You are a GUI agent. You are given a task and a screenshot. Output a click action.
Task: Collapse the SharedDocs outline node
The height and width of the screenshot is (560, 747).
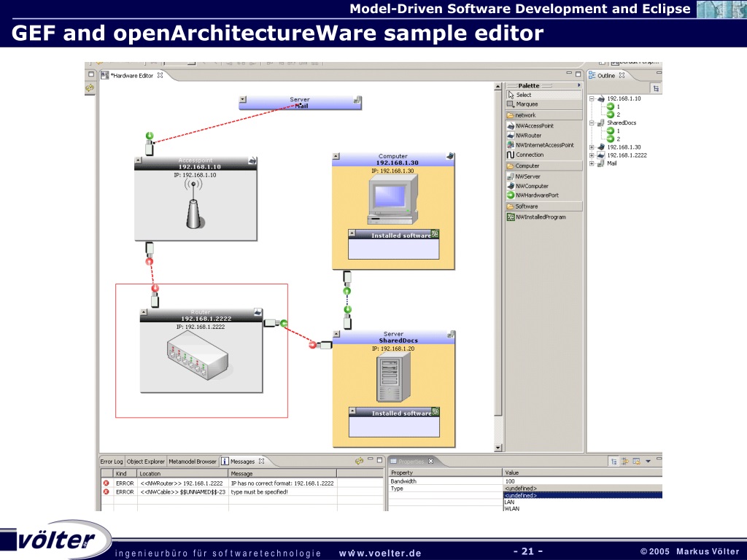pos(592,122)
